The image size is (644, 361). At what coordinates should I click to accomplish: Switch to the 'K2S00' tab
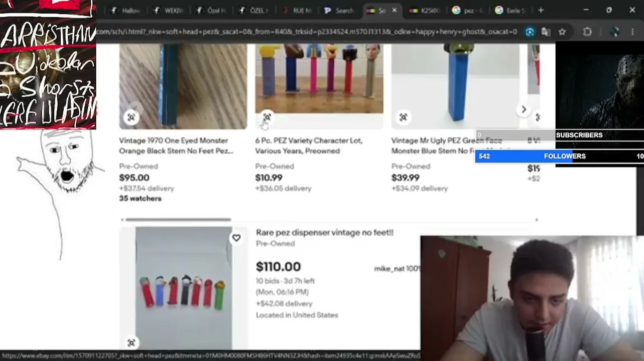point(425,11)
